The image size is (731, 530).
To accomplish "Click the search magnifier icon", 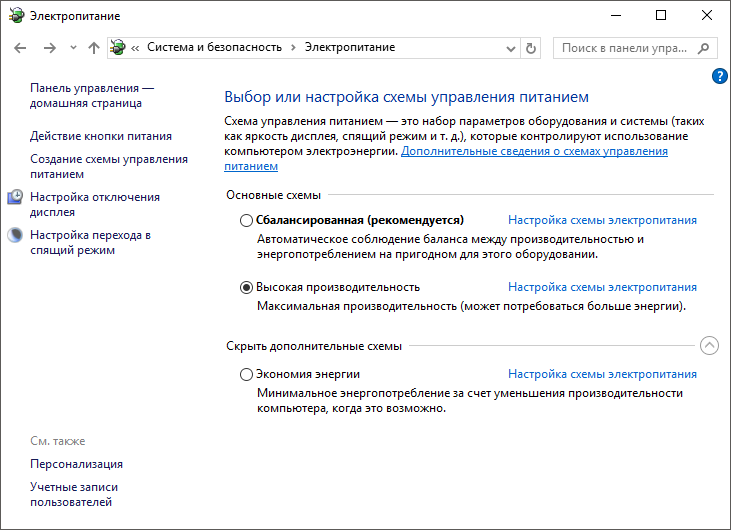I will (x=704, y=48).
